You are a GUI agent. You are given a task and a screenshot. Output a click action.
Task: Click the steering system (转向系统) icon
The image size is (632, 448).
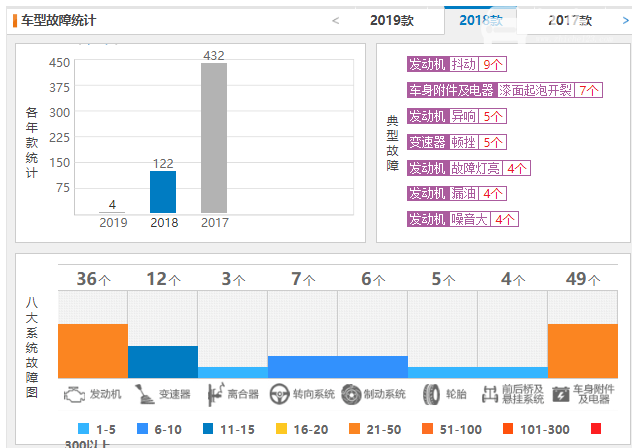click(279, 394)
